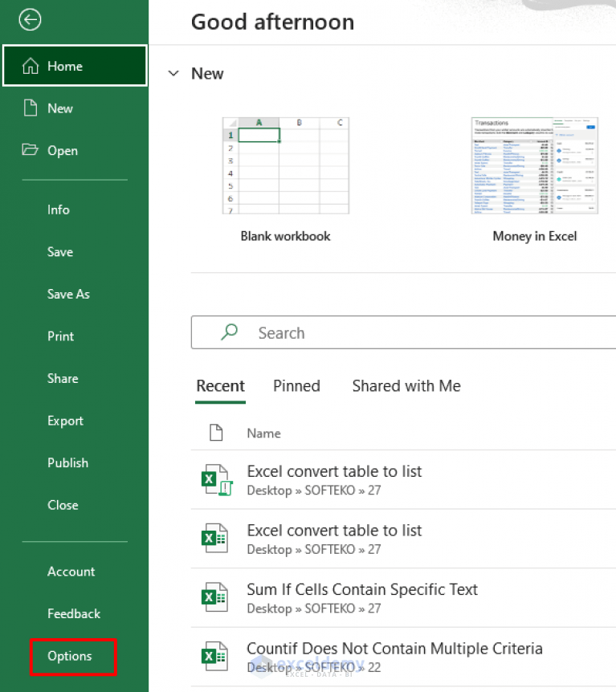Collapse the New templates section chevron

[x=173, y=73]
